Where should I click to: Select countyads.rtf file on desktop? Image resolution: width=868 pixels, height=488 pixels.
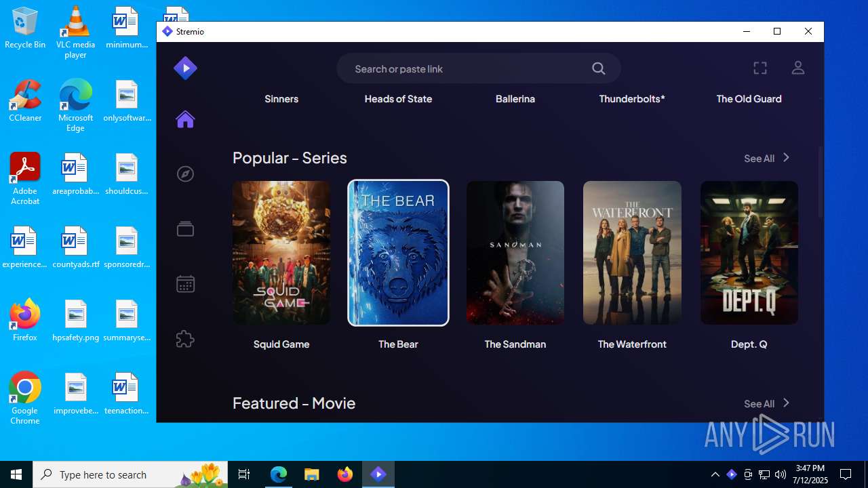(75, 248)
